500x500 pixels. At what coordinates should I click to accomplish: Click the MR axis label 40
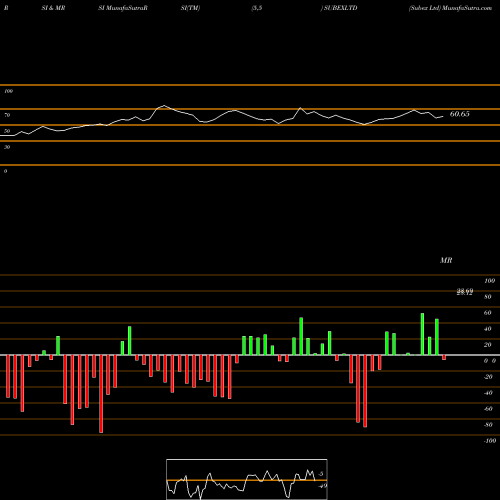488,329
